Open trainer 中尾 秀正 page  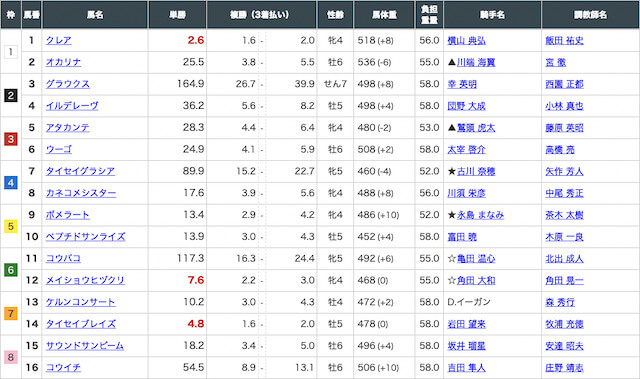pyautogui.click(x=564, y=193)
